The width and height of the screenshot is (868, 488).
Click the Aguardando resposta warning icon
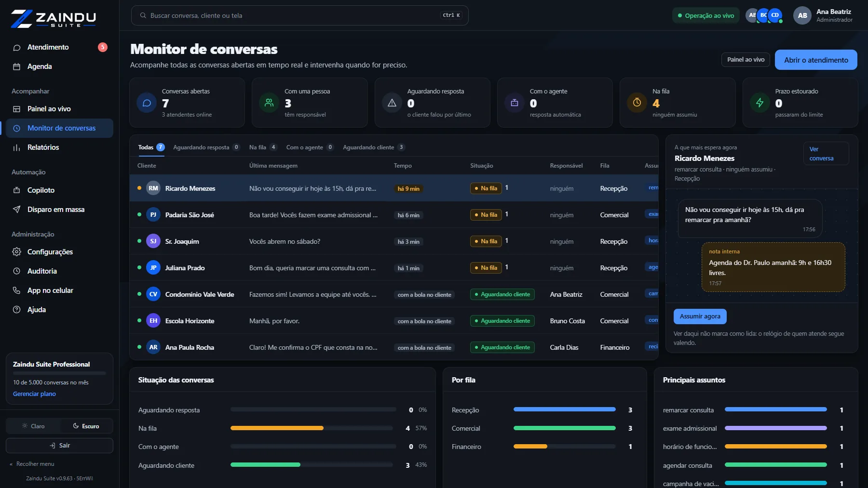click(x=392, y=103)
